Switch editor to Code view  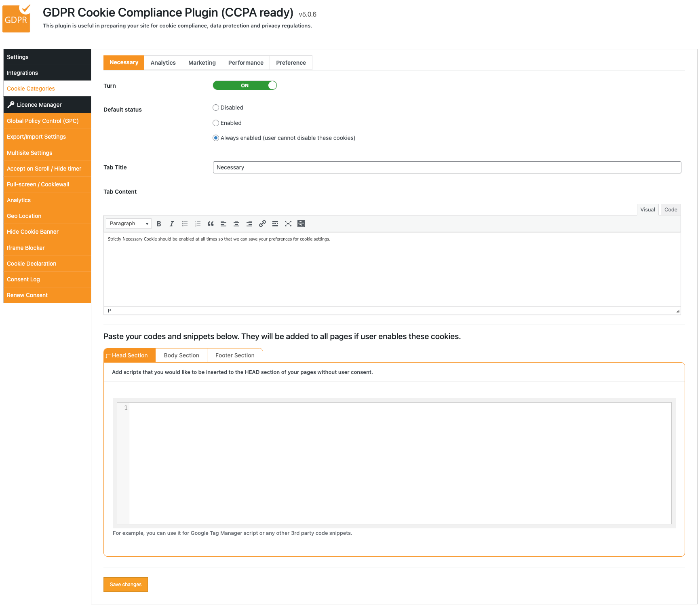click(670, 210)
